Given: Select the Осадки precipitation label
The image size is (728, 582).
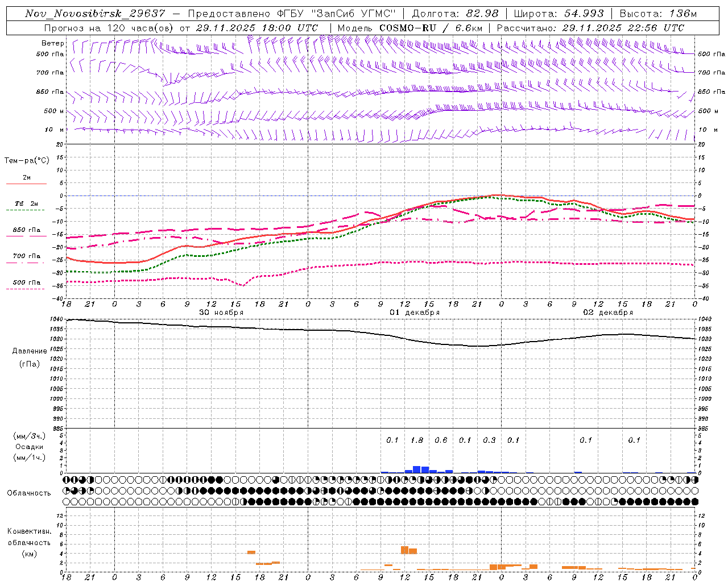Looking at the screenshot, I should pos(29,447).
